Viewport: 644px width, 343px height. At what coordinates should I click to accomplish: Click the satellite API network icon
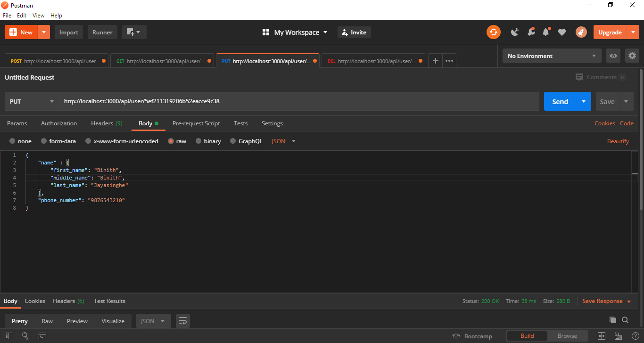(x=514, y=32)
